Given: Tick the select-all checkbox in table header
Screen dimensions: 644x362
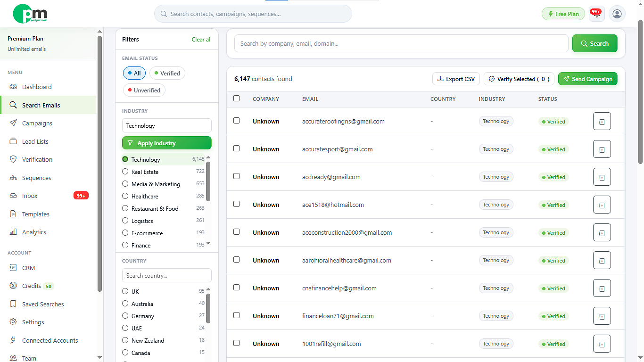Looking at the screenshot, I should tap(237, 99).
